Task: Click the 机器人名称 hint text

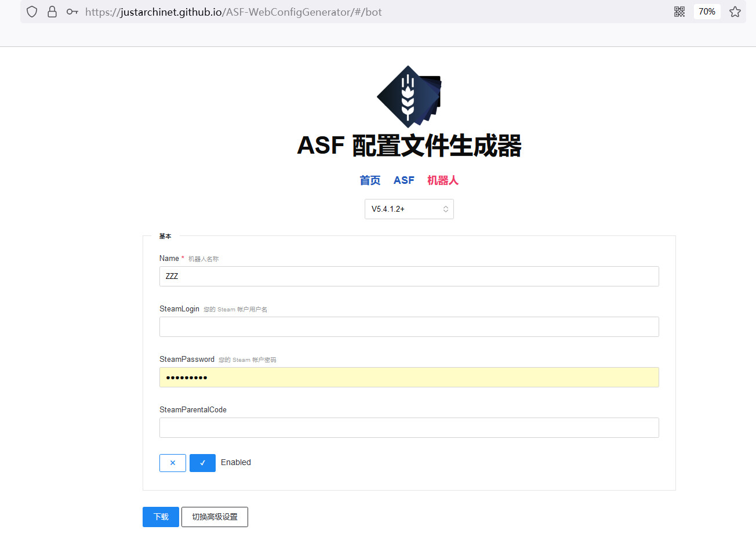Action: point(203,259)
